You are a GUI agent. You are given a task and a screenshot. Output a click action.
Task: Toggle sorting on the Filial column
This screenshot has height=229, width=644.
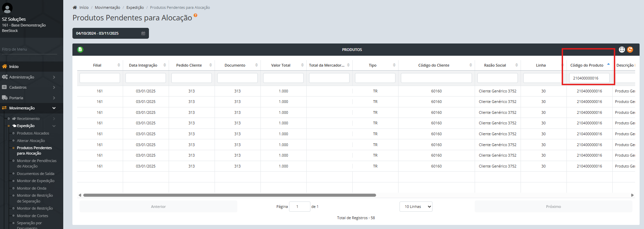(119, 65)
